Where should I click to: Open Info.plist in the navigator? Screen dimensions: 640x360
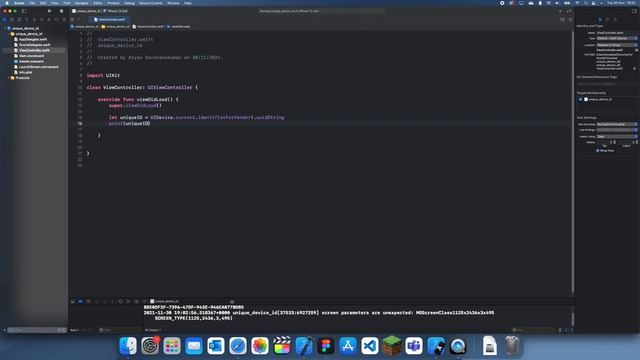coord(25,72)
